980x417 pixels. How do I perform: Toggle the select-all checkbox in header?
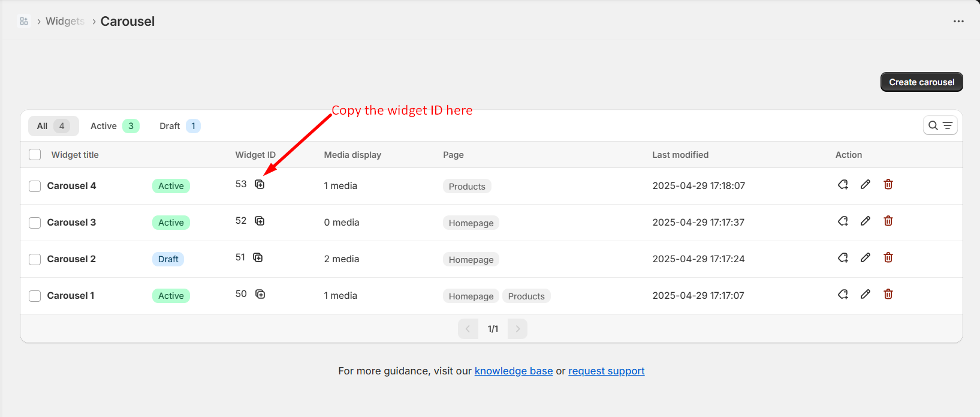coord(35,155)
